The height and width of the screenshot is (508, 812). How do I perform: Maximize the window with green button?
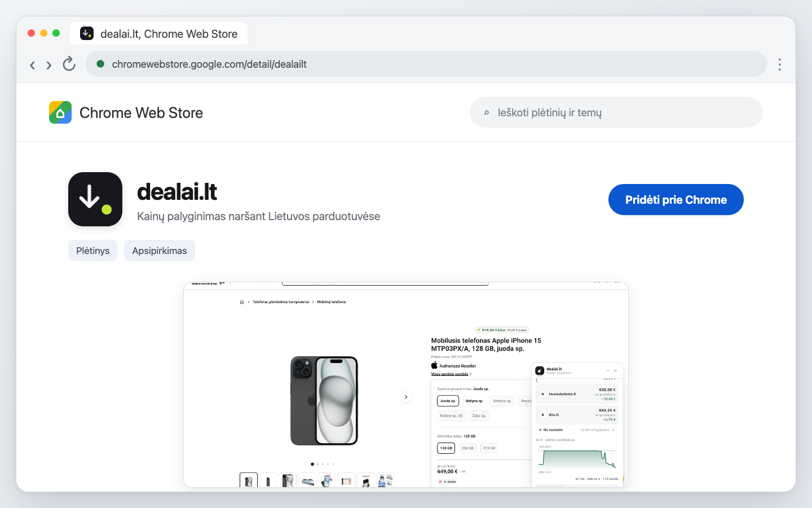point(56,33)
